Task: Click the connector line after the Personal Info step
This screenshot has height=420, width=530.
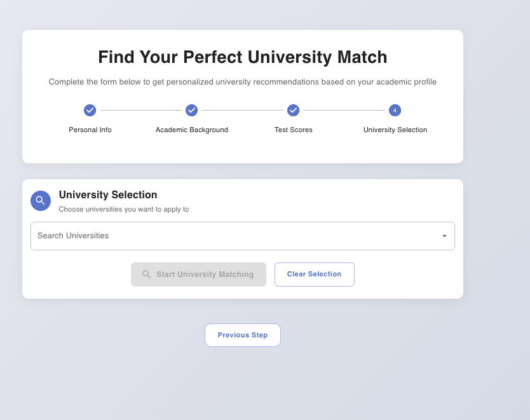Action: click(x=141, y=111)
